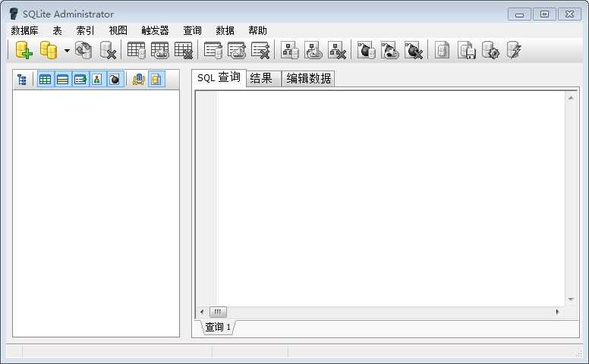Open the 视图 menu
The height and width of the screenshot is (364, 589).
118,30
